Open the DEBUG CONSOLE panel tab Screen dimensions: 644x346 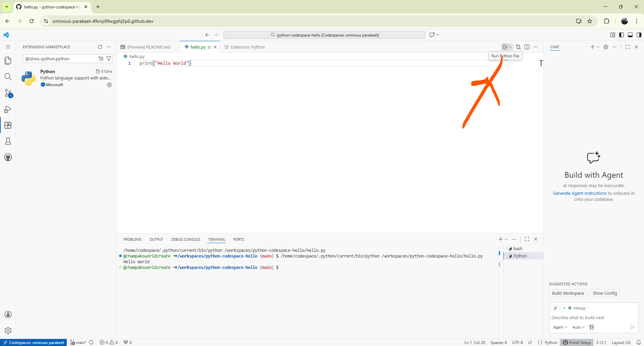coord(185,239)
